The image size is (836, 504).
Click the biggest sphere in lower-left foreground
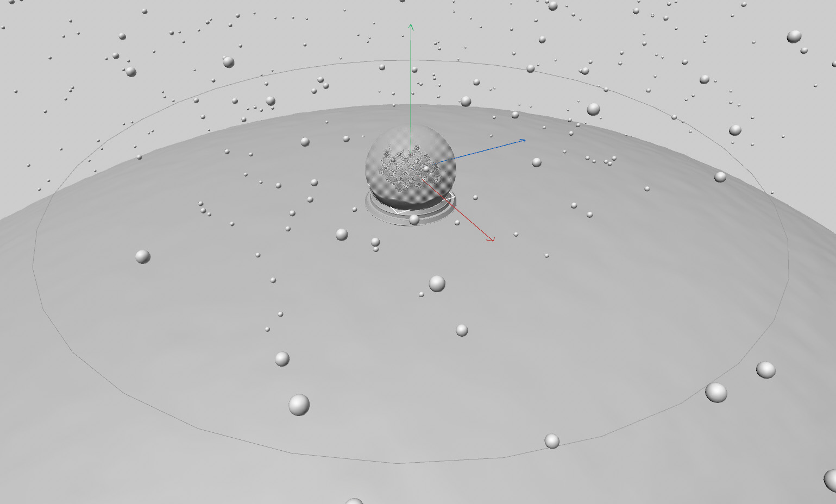299,405
